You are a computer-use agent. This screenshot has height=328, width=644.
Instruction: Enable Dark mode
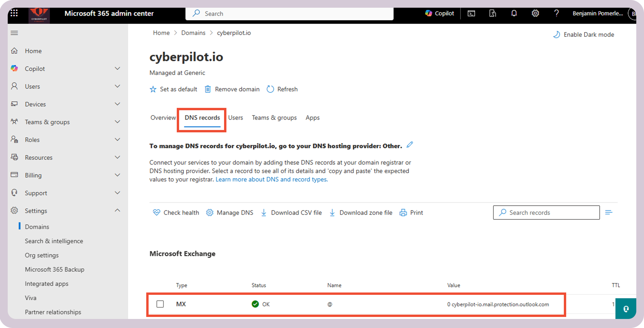[x=584, y=35]
